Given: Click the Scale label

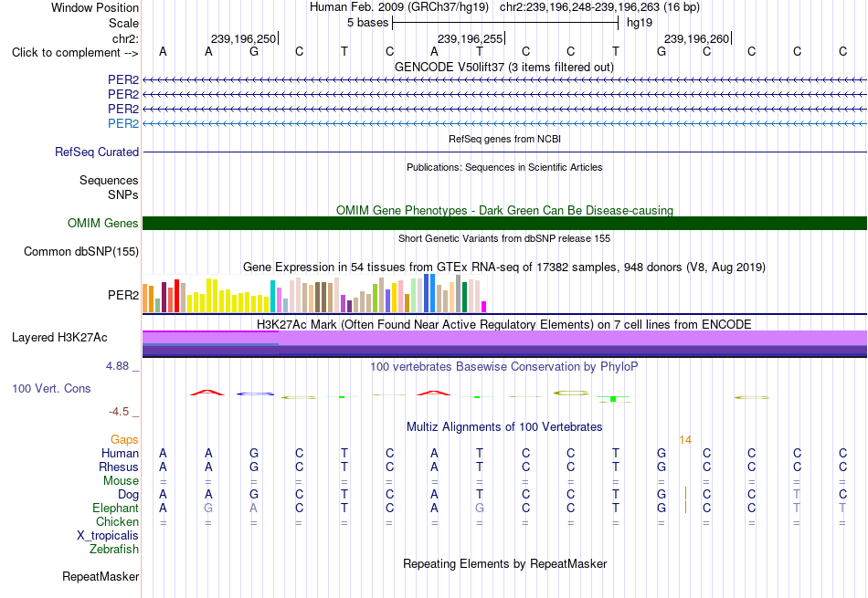Looking at the screenshot, I should click(x=124, y=23).
